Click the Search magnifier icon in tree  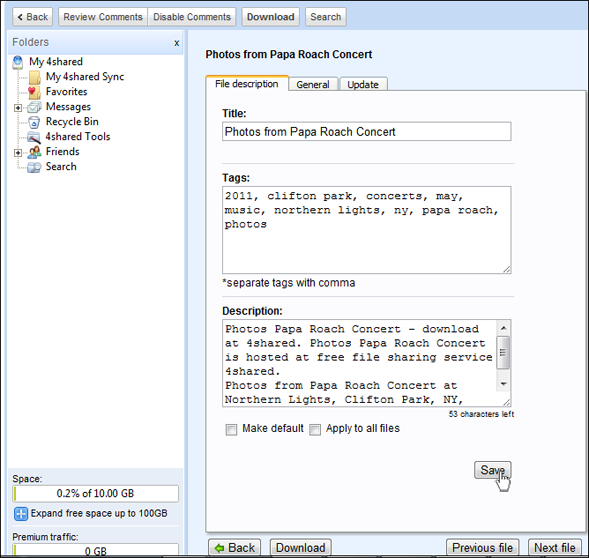pyautogui.click(x=34, y=167)
